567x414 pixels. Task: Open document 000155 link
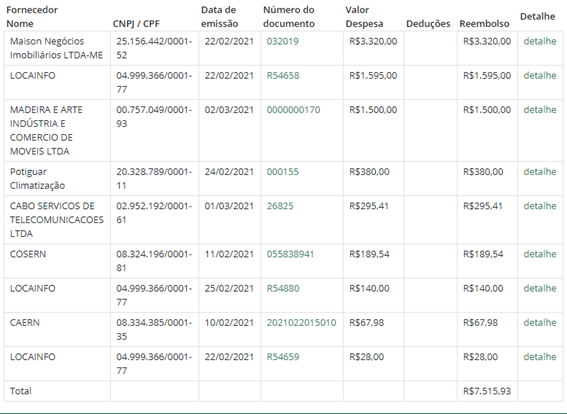(282, 172)
